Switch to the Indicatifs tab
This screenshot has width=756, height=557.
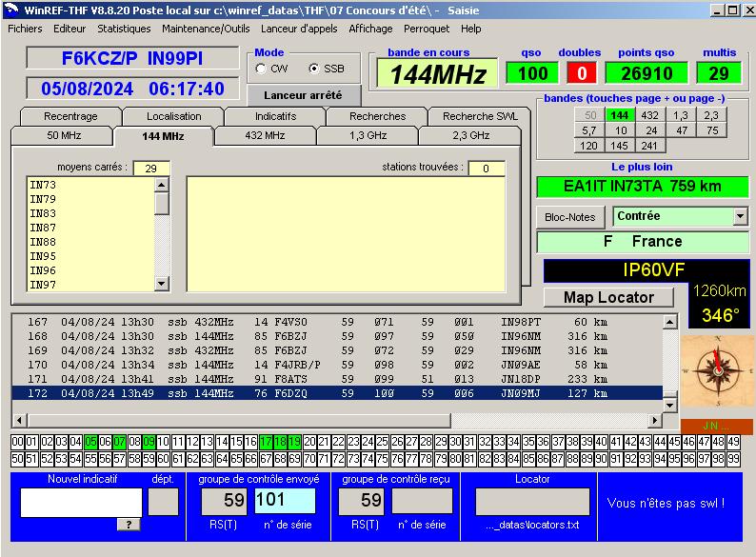click(x=275, y=116)
